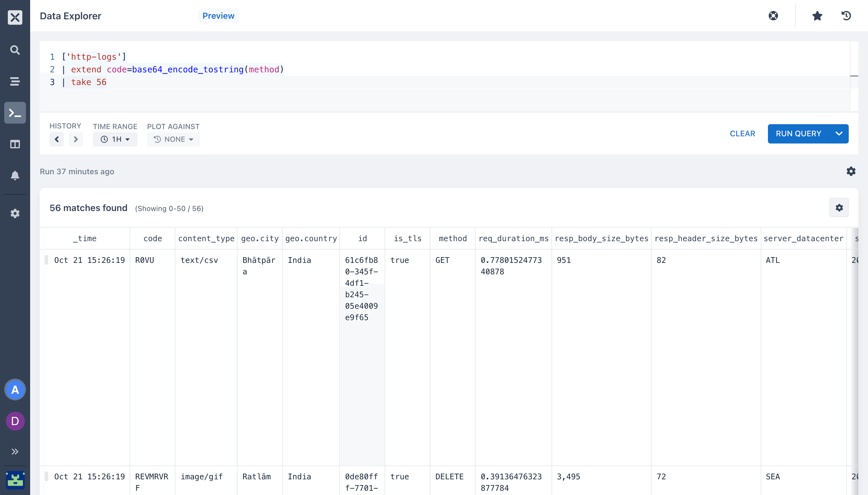The width and height of the screenshot is (868, 495).
Task: Click the Run 37 minutes ago text
Action: click(x=77, y=171)
